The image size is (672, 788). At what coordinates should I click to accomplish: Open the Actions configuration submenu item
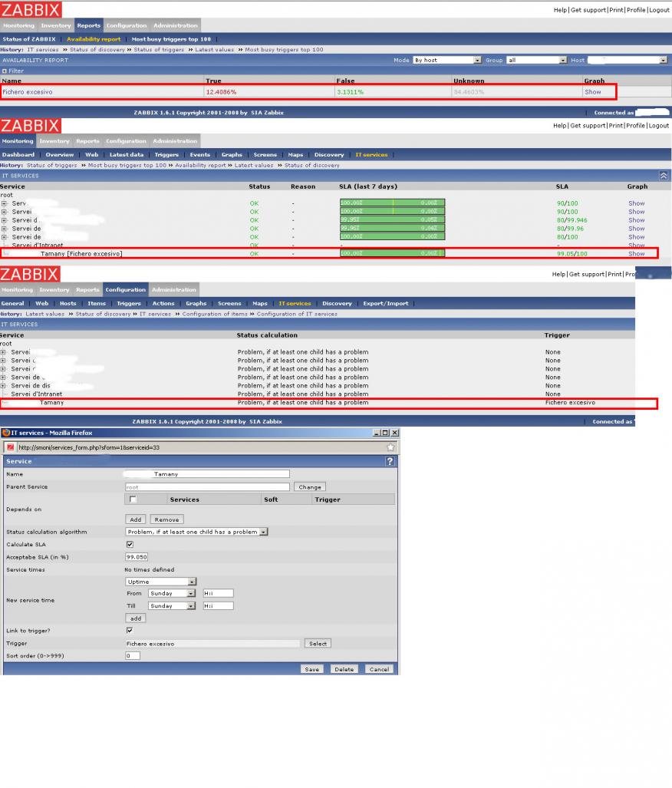click(163, 304)
